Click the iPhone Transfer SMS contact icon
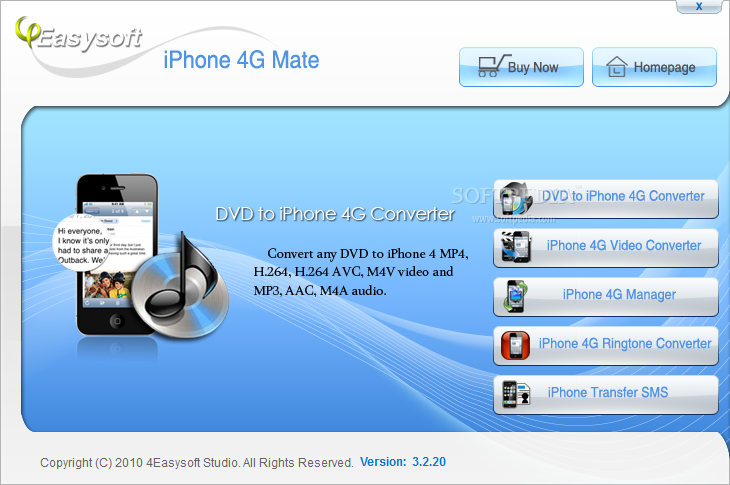Viewport: 730px width, 485px height. pyautogui.click(x=516, y=394)
